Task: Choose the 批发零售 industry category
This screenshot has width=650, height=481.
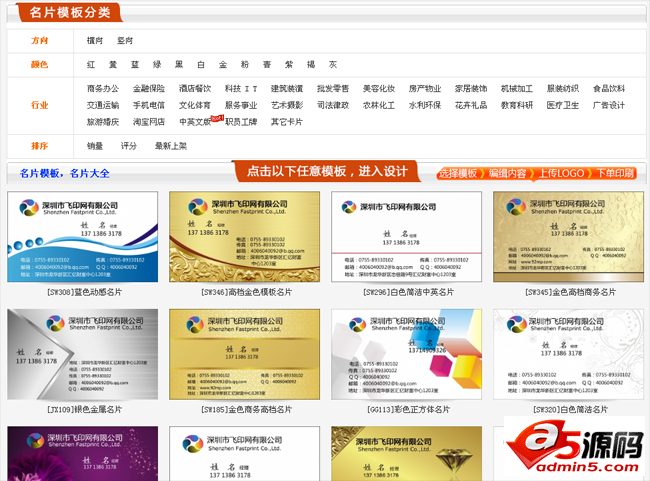Action: pyautogui.click(x=333, y=89)
